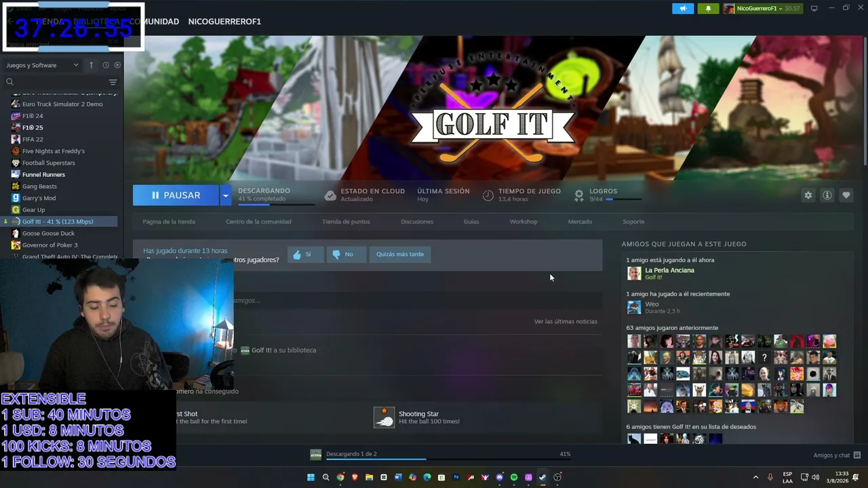Open Mercado tab

580,222
